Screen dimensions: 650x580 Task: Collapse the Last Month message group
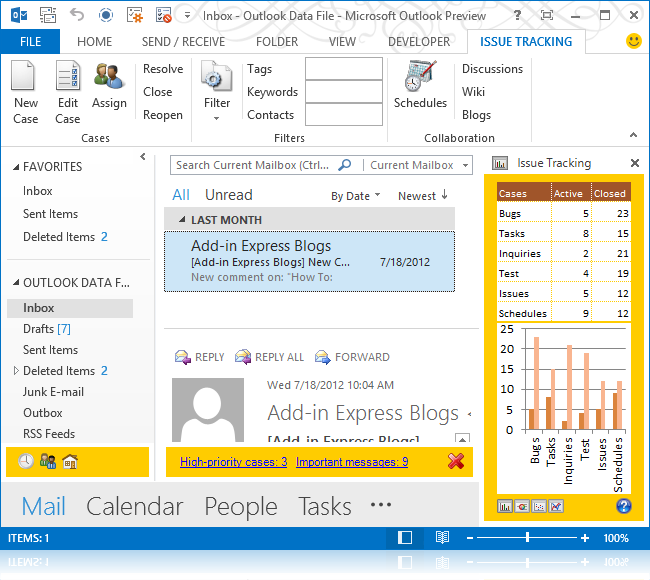[x=182, y=220]
